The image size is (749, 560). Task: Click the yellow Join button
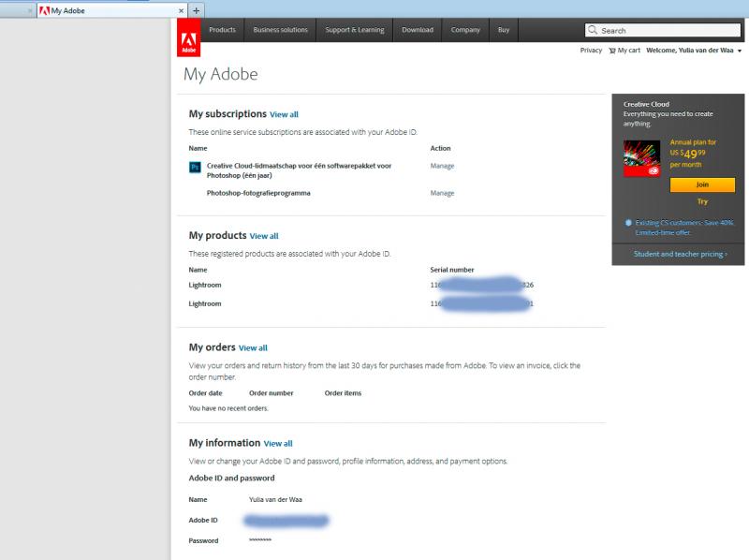pyautogui.click(x=702, y=184)
